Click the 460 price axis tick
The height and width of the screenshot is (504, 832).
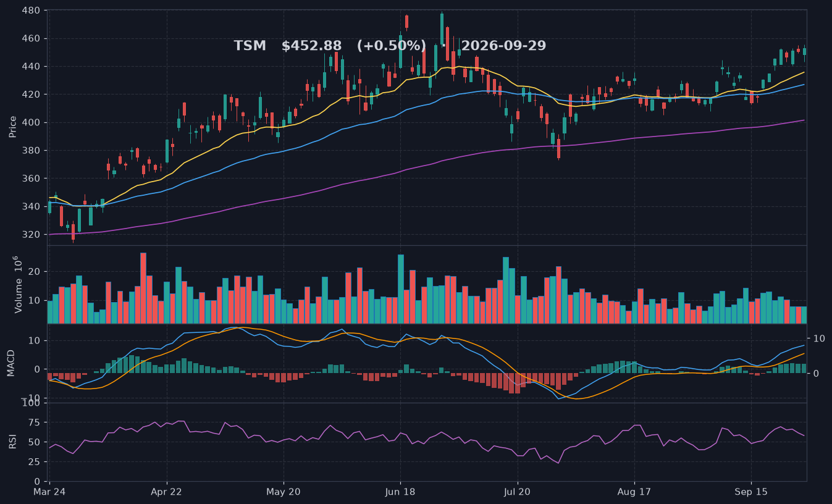tap(31, 39)
